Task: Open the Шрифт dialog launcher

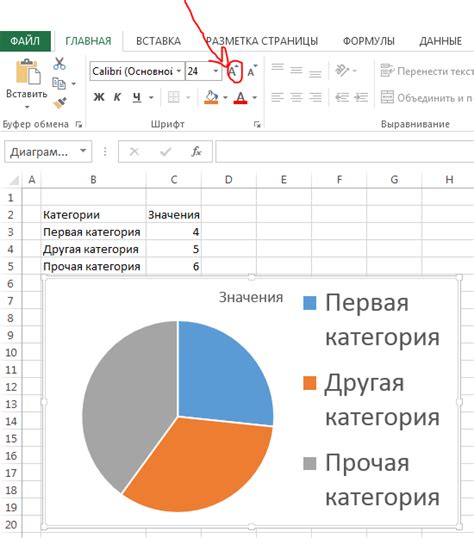Action: [x=257, y=125]
